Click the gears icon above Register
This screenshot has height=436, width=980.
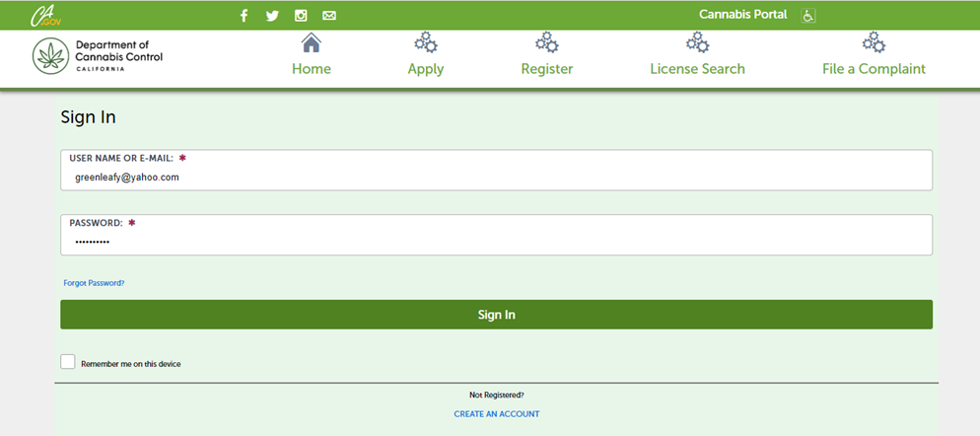pos(547,42)
